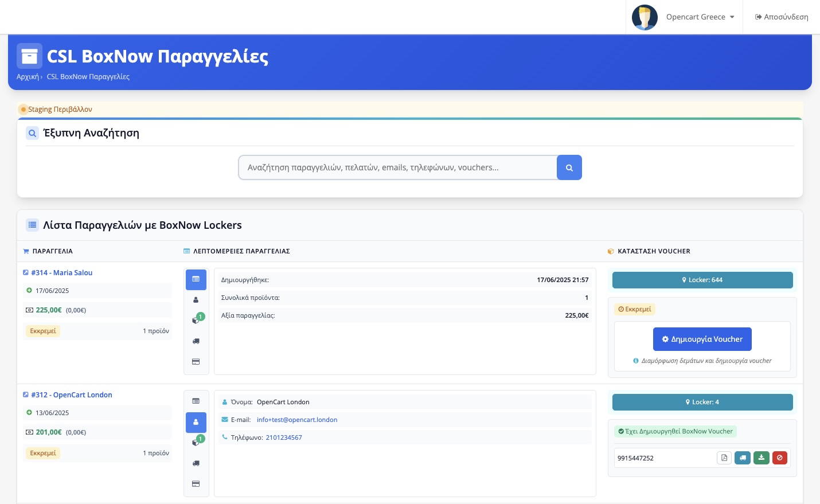Click the Διαμόρφωση δεμάτων και δημιουργία voucher hint
This screenshot has height=504, width=820.
(706, 361)
